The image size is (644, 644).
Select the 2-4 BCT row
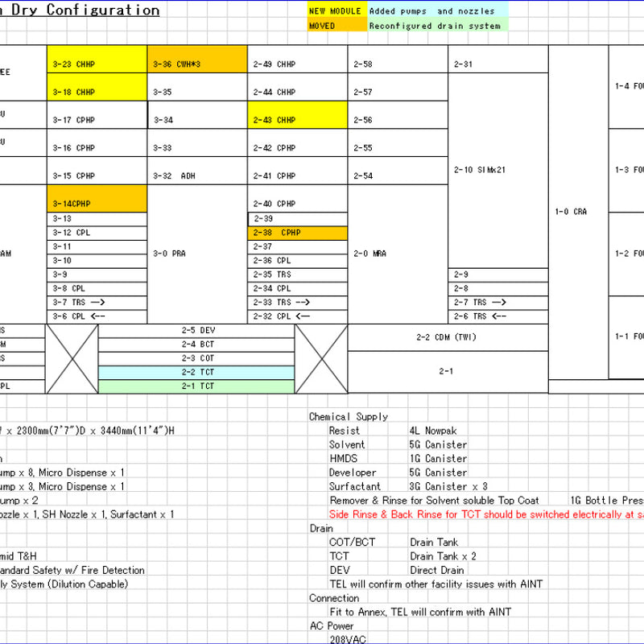coord(197,344)
